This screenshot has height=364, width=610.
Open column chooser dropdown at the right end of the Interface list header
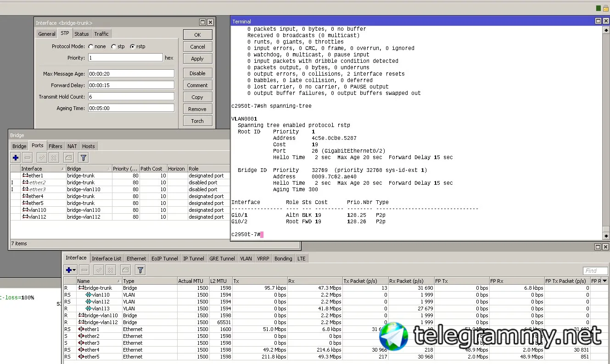coord(604,281)
